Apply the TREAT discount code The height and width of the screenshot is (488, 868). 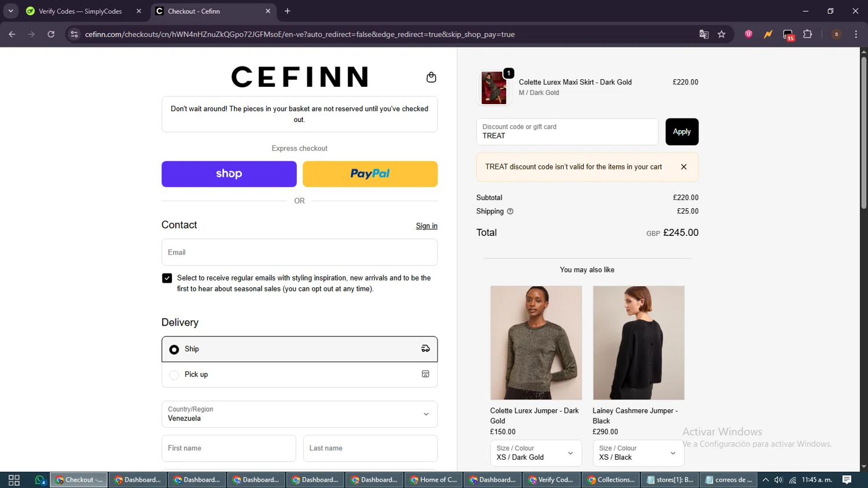(682, 132)
